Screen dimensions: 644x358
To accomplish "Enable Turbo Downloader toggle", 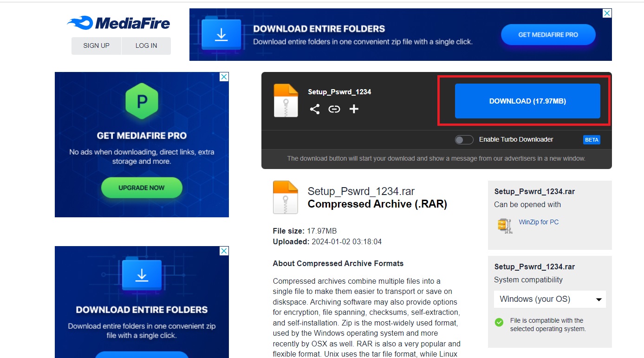I will pos(464,140).
